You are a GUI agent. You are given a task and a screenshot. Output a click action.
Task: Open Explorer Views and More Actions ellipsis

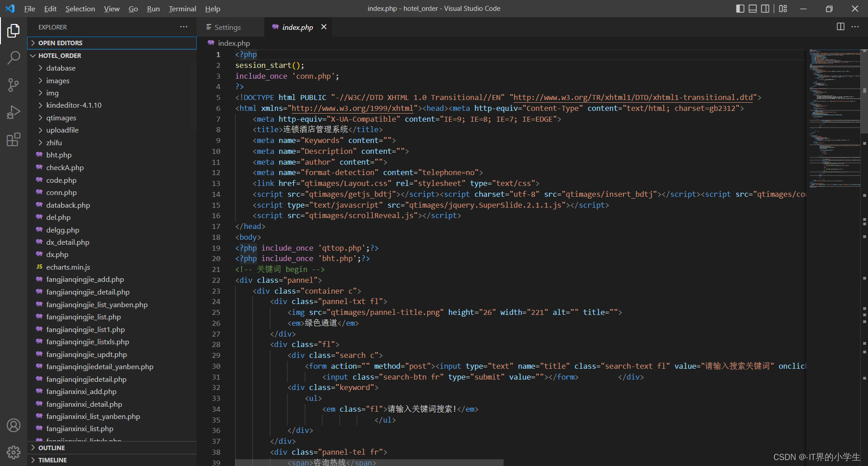[x=184, y=27]
